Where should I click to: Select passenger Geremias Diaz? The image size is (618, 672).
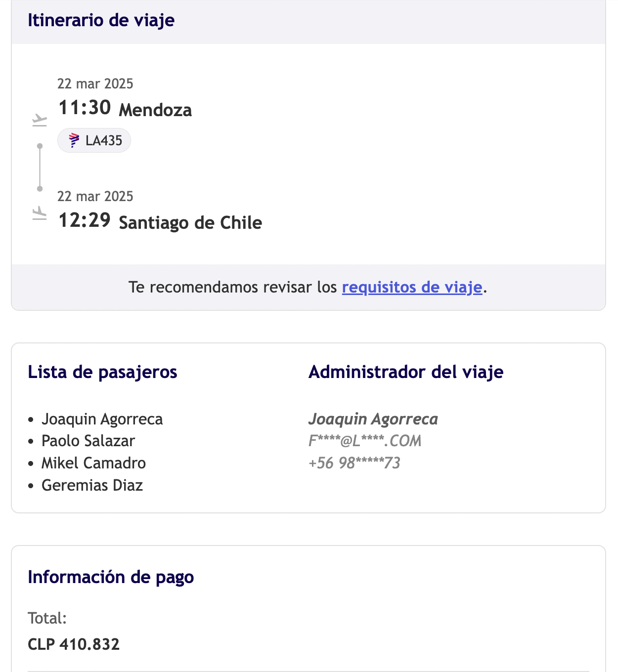(x=92, y=485)
